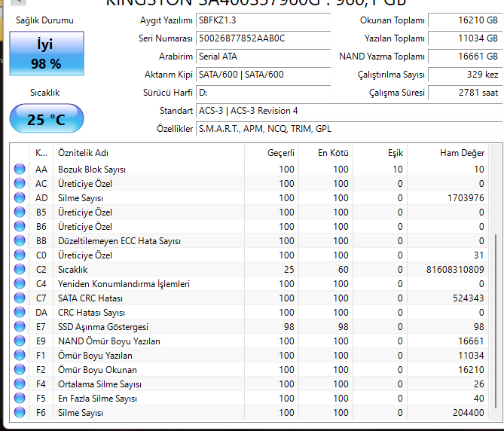Click the Sağlık Durumu label
The image size is (504, 431).
click(44, 20)
